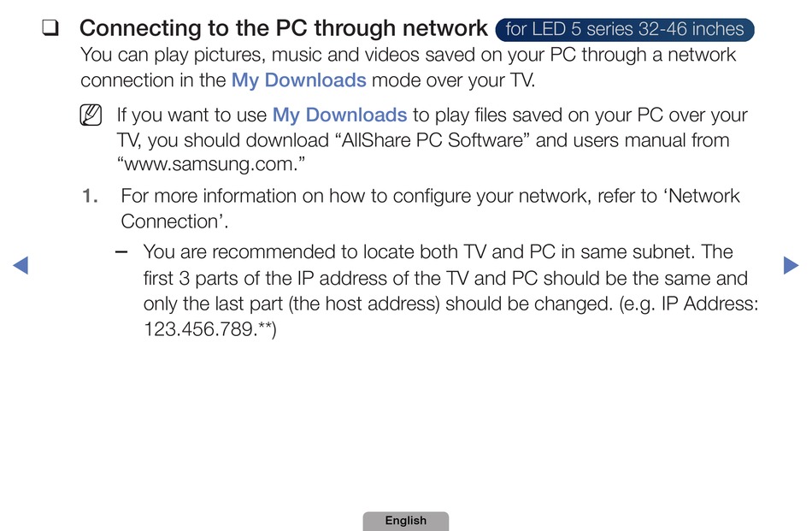Go to previous page with left arrow

point(21,265)
